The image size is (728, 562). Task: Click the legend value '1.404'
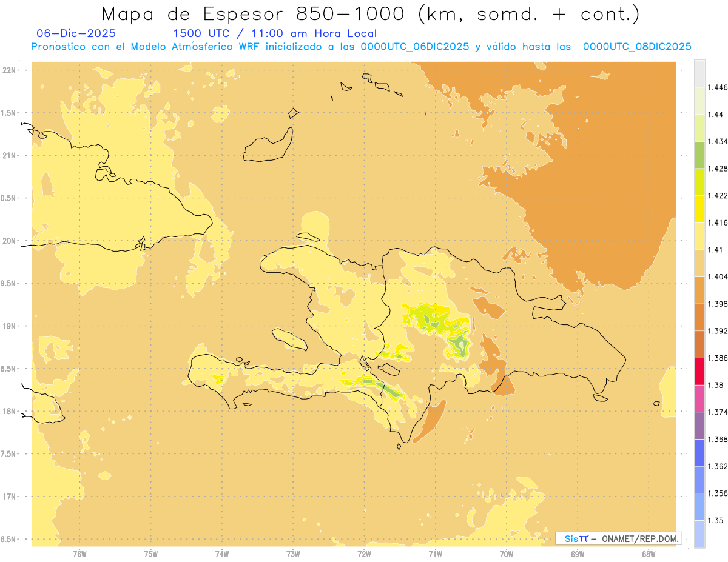click(x=719, y=276)
